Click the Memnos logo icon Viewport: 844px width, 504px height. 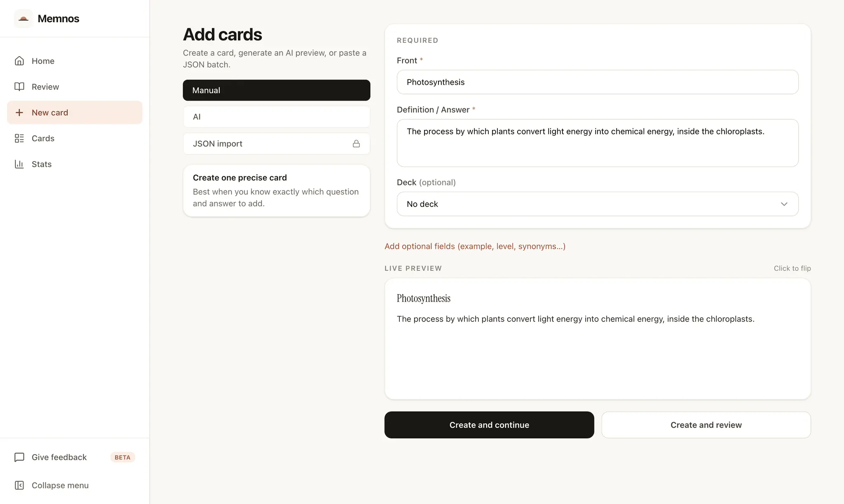pos(23,19)
